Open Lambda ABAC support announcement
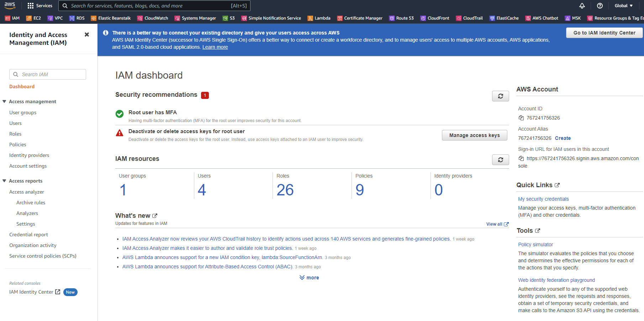This screenshot has height=321, width=644. [x=208, y=267]
